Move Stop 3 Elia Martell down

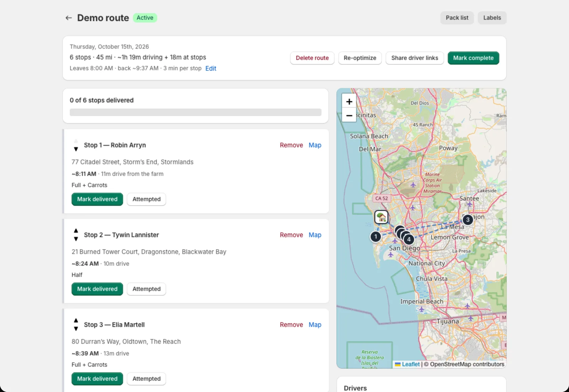pyautogui.click(x=76, y=329)
